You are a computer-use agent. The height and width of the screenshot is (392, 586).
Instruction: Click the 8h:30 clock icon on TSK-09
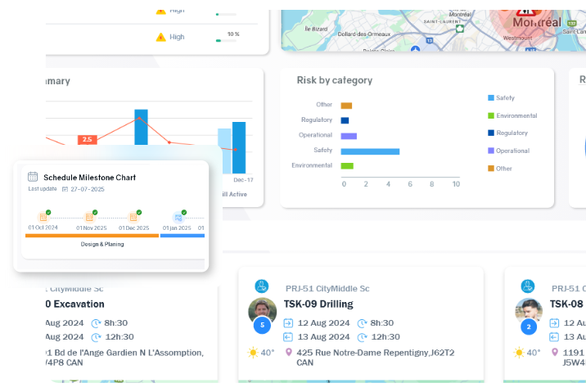point(363,323)
